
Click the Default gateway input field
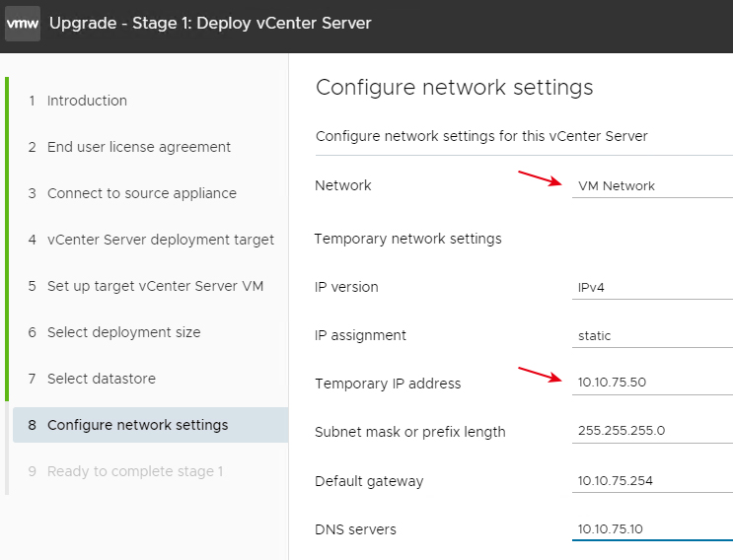coord(652,480)
